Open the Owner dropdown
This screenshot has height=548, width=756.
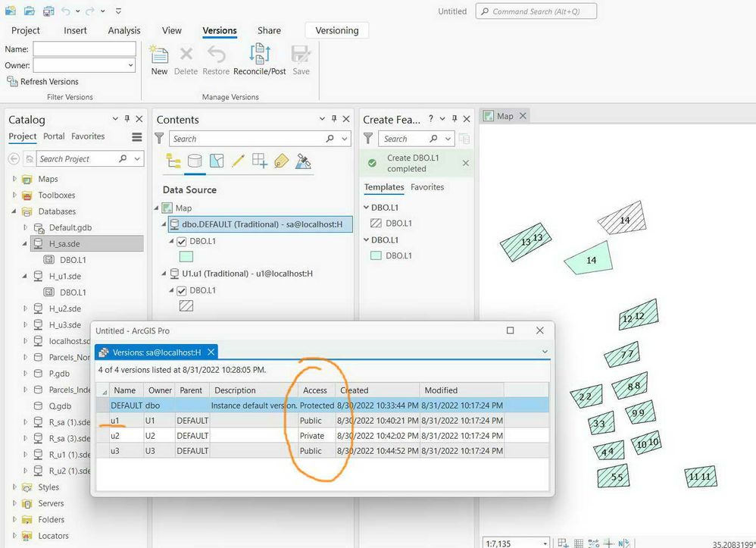point(130,65)
